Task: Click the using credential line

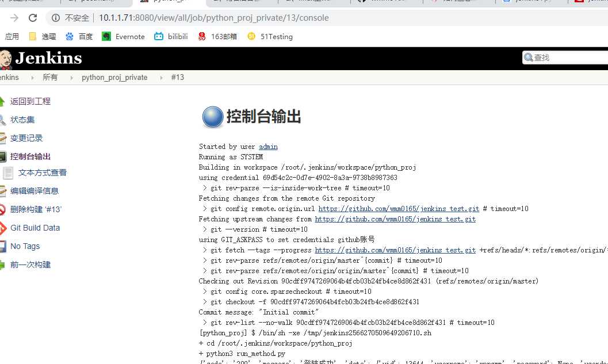Action: pos(298,178)
